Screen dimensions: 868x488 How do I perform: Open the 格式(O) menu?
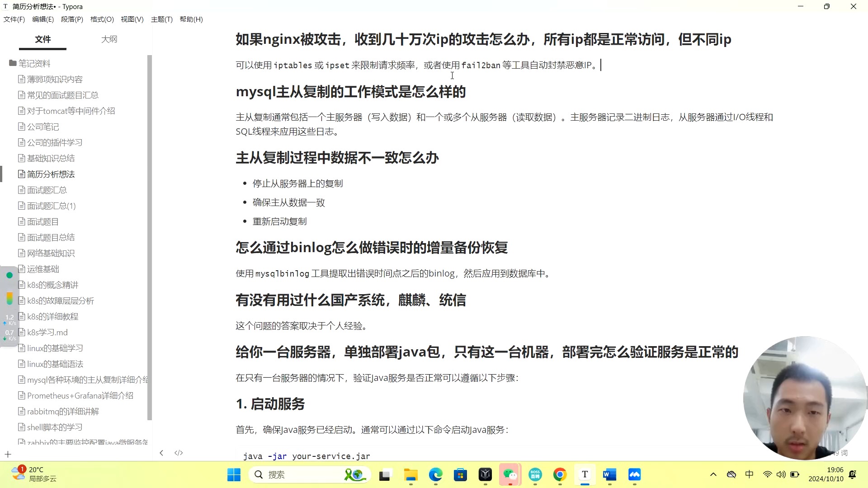click(102, 19)
